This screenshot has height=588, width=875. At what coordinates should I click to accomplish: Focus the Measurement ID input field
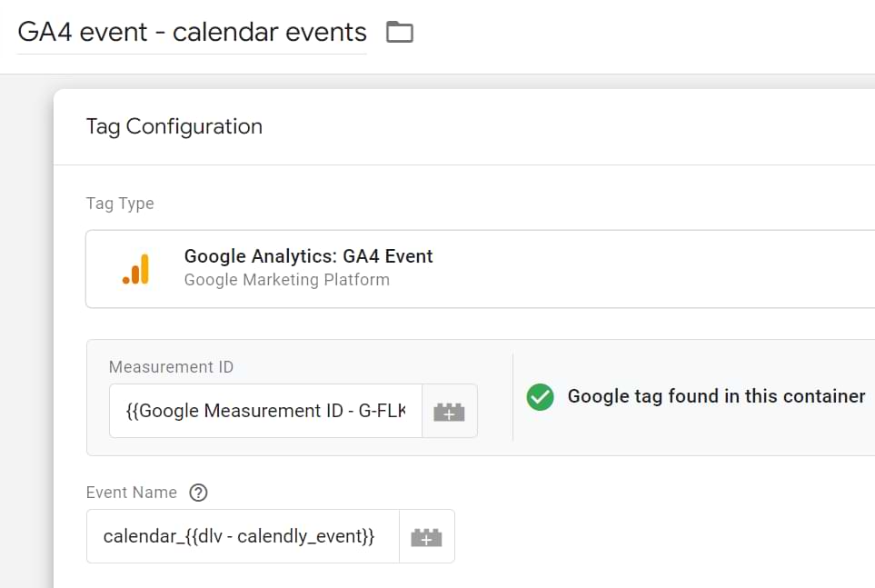point(265,411)
